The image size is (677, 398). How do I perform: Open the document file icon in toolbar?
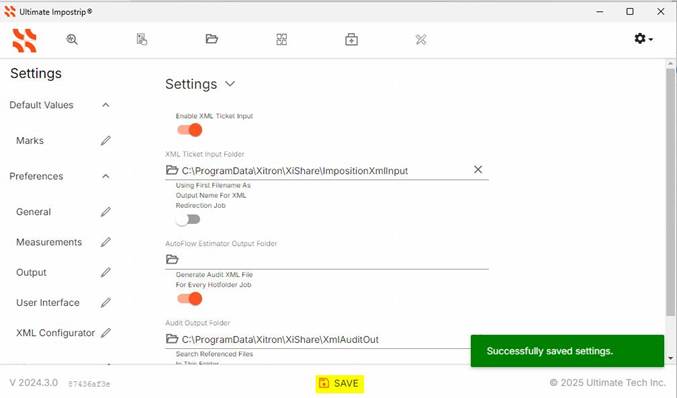coord(142,39)
